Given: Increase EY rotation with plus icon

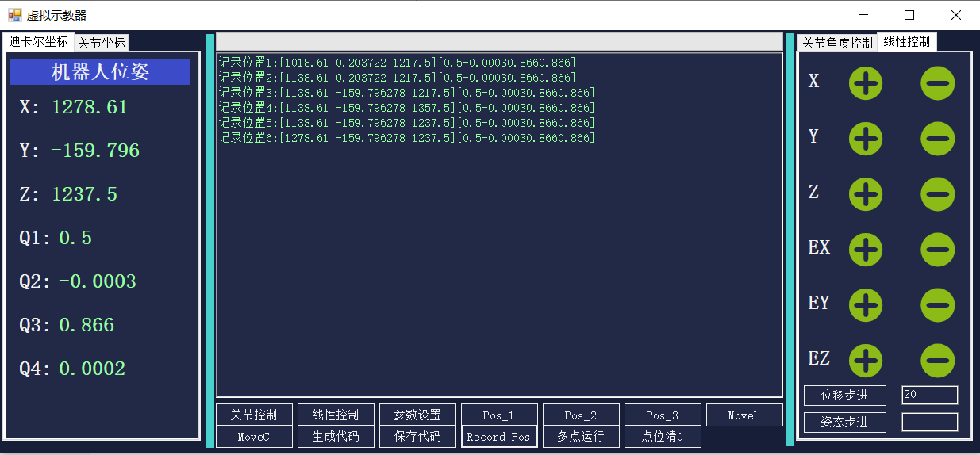Looking at the screenshot, I should (866, 305).
